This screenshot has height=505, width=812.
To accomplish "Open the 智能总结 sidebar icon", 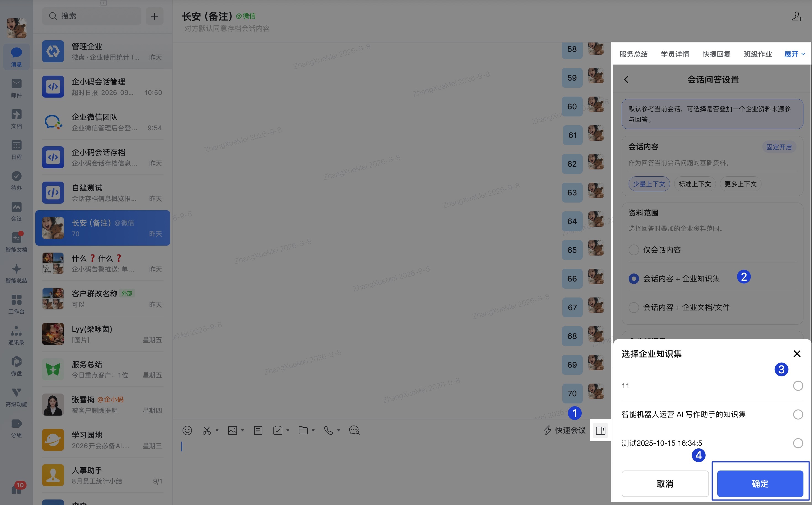I will [x=16, y=273].
